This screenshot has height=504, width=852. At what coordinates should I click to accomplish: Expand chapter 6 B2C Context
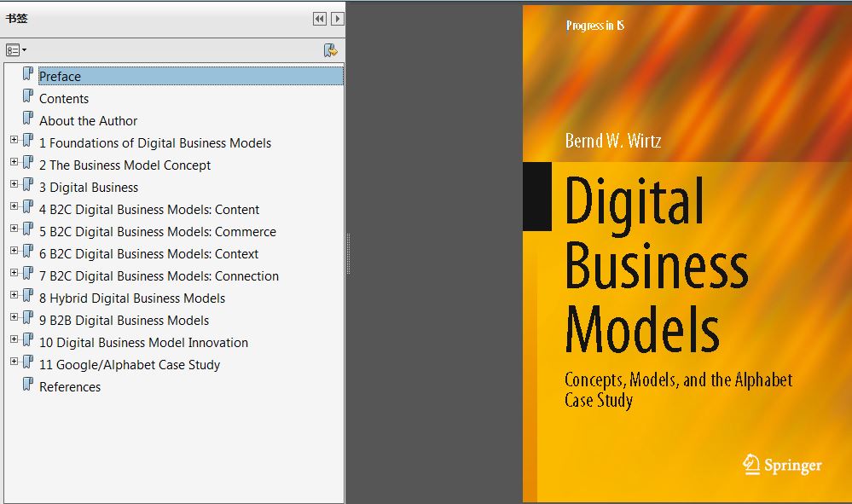click(14, 251)
